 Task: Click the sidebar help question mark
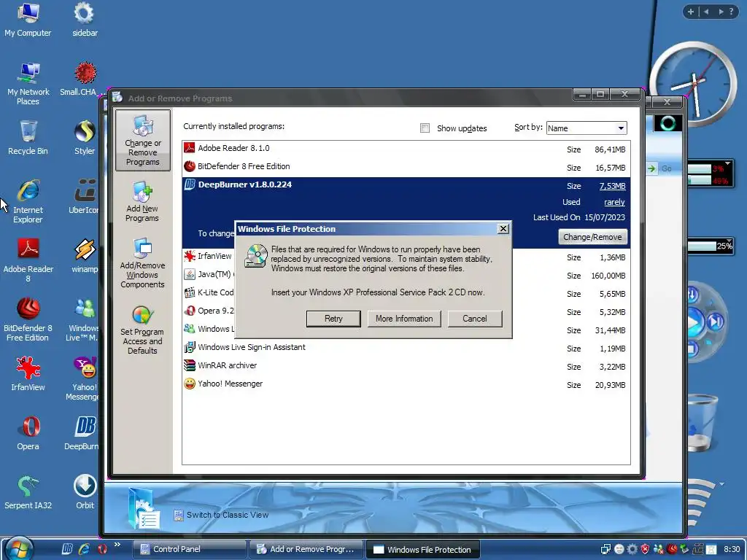pyautogui.click(x=731, y=12)
